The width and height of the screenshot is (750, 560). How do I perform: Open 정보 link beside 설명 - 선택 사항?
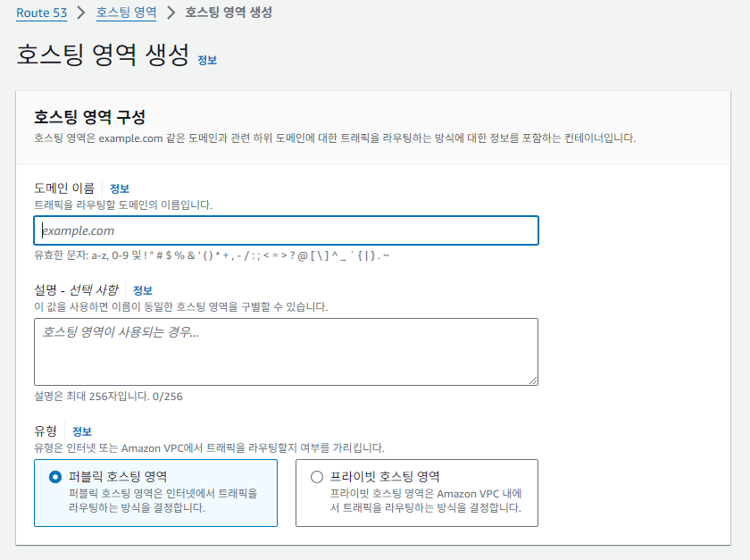coord(143,290)
